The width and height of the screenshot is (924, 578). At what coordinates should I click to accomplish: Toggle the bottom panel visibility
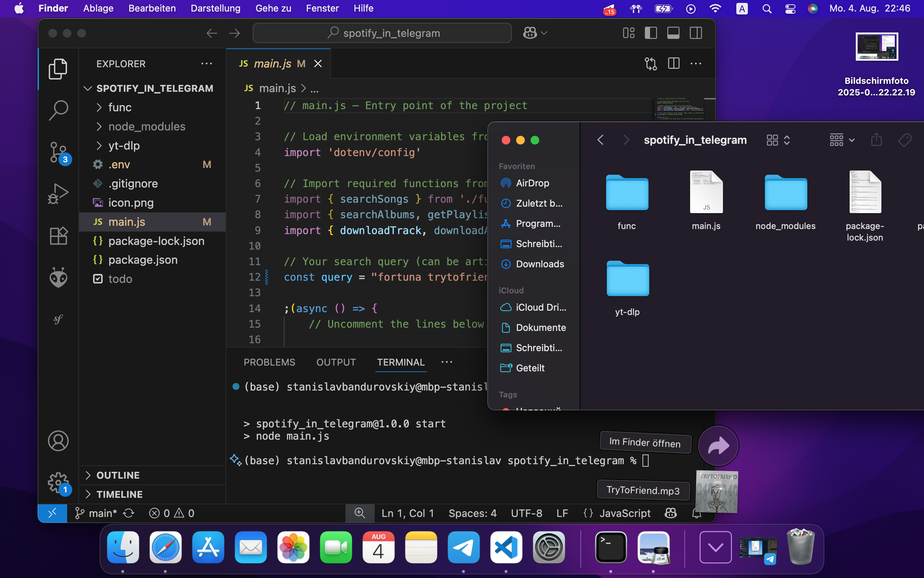point(673,33)
